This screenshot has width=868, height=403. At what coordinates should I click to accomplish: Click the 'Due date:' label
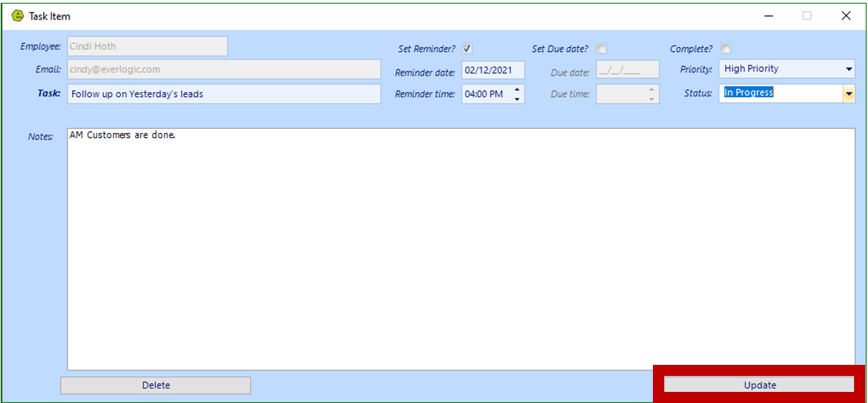[x=570, y=73]
